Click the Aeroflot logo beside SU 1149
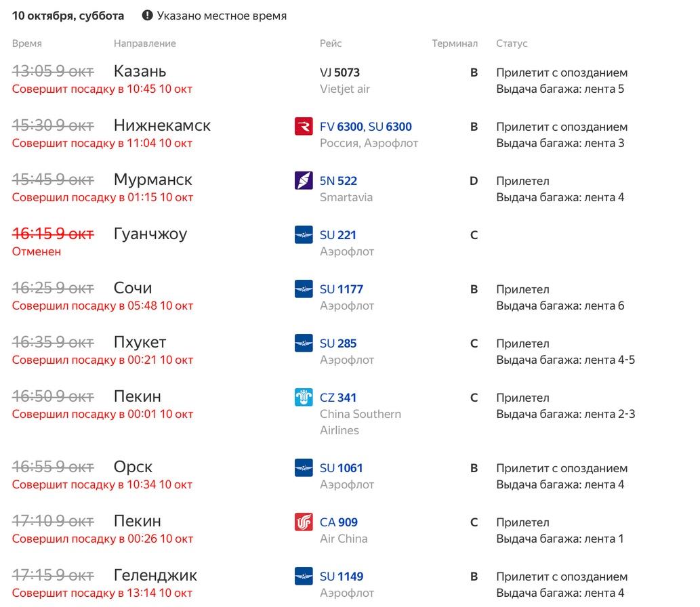Viewport: 700px width, 607px height. [x=304, y=577]
